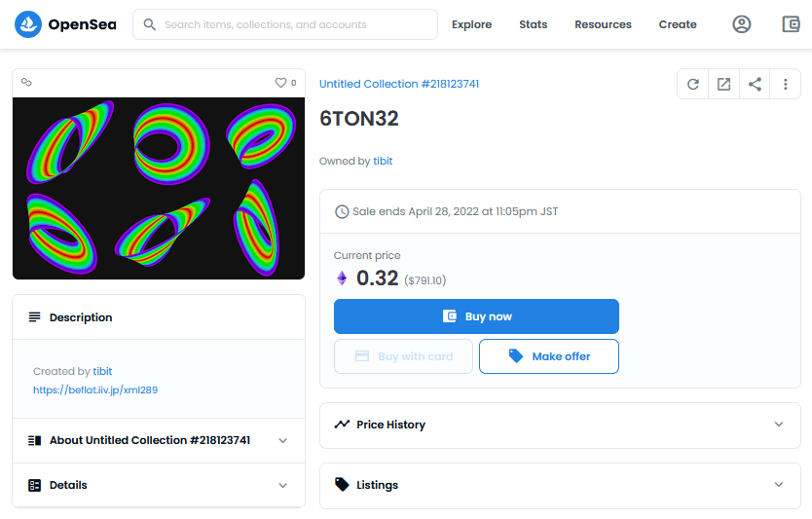Image resolution: width=812 pixels, height=519 pixels.
Task: Open the three-dot more options menu
Action: [785, 85]
